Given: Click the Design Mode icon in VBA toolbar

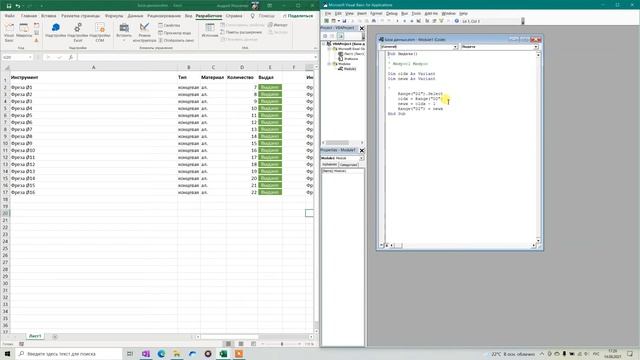Looking at the screenshot, I should tap(419, 21).
